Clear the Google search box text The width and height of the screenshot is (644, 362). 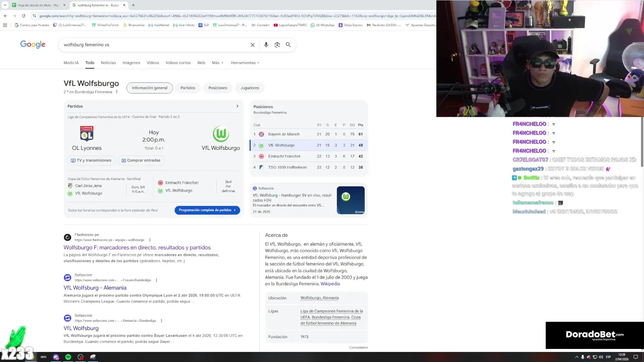253,45
